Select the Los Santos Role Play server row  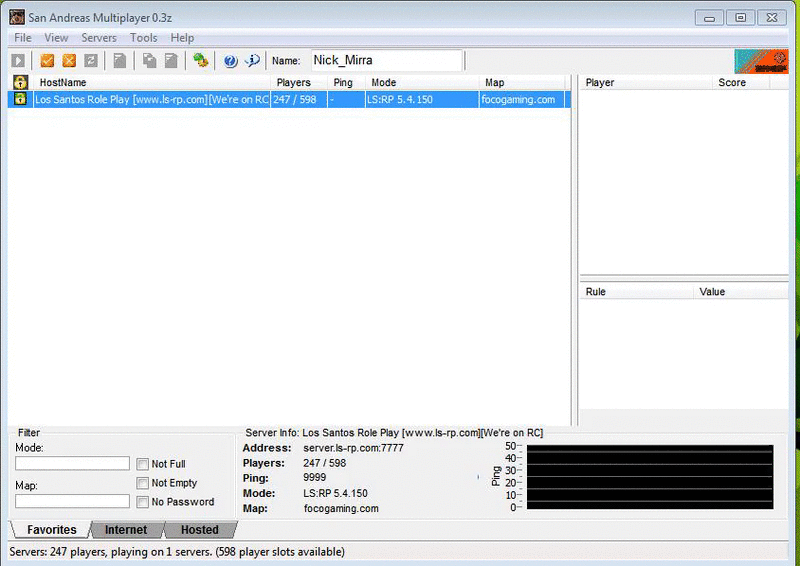tap(289, 99)
